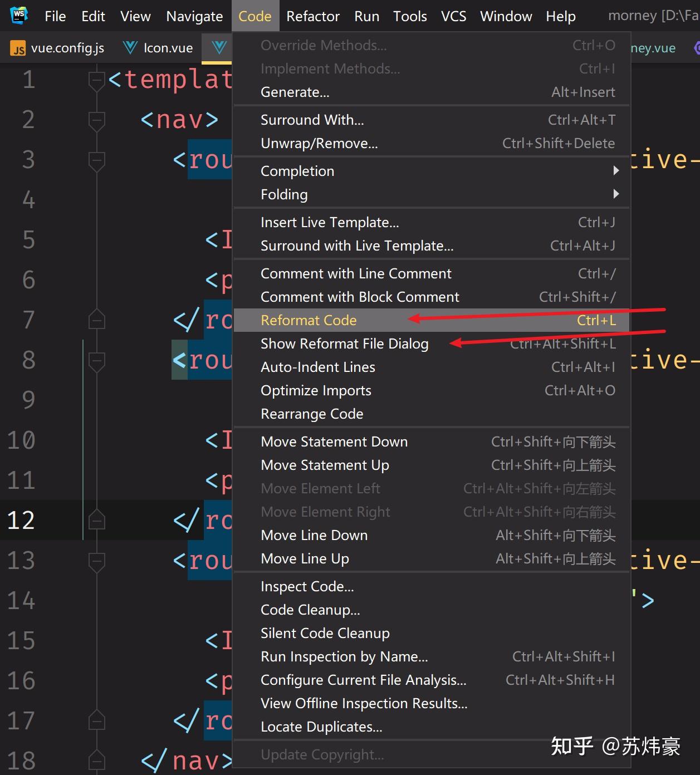Open Inspect Code... entry
The image size is (700, 775).
(432, 586)
